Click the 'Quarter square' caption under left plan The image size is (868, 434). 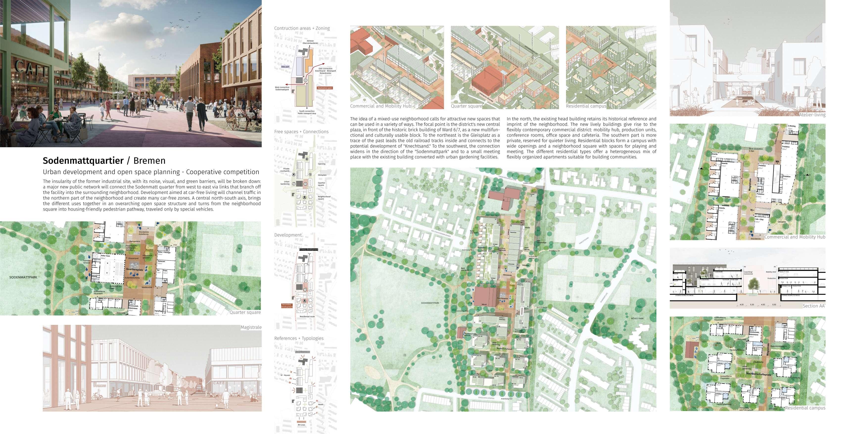point(245,312)
